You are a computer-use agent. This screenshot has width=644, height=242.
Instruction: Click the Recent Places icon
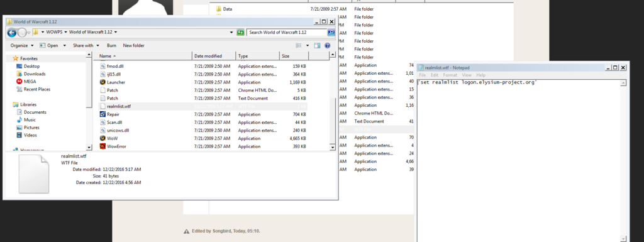19,89
